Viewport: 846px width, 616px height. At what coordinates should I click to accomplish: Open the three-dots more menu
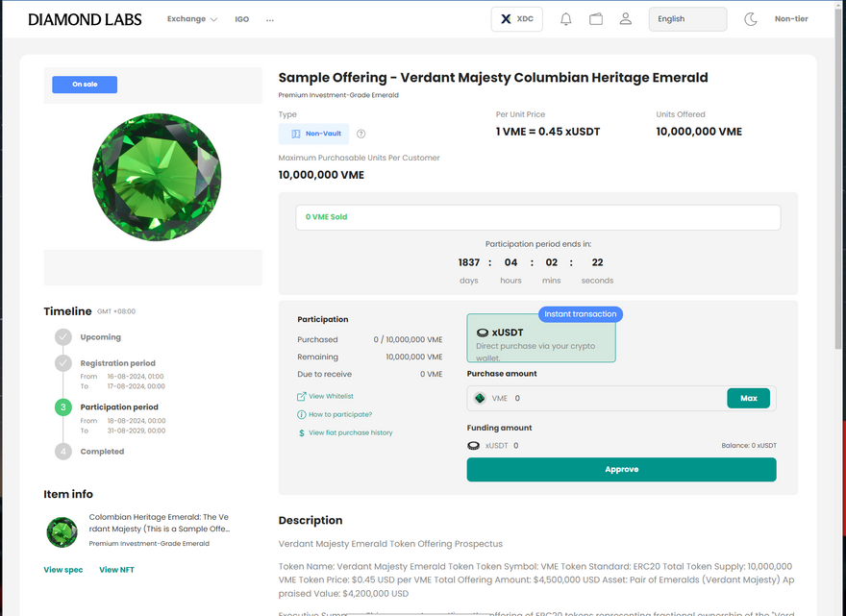[270, 19]
